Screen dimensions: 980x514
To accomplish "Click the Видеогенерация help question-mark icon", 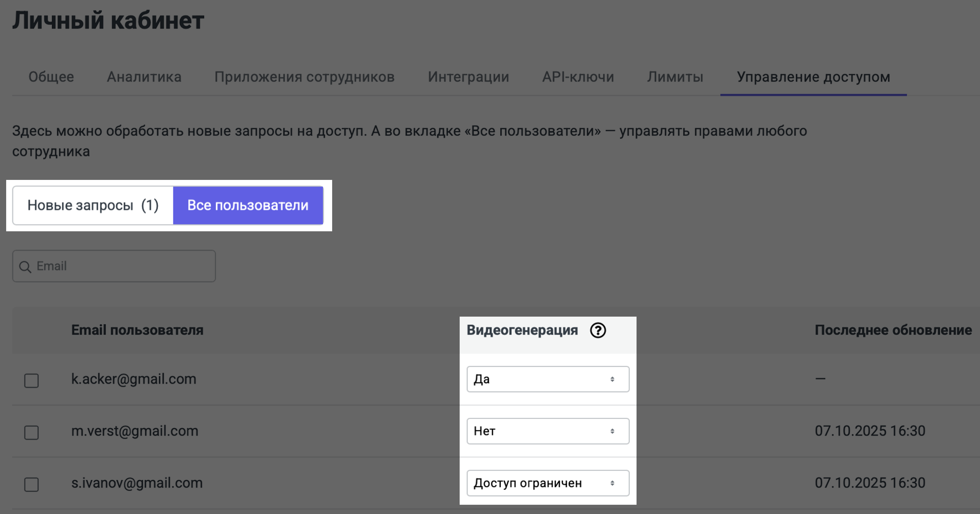I will point(598,331).
